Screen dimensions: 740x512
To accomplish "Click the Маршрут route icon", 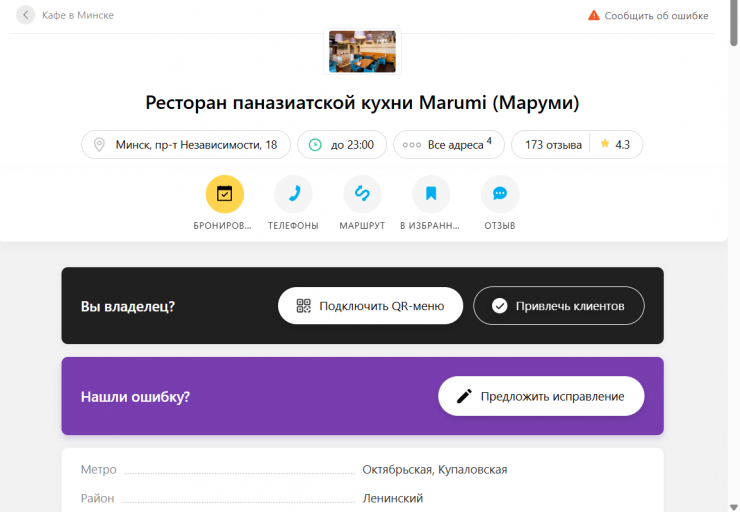I will pos(362,194).
